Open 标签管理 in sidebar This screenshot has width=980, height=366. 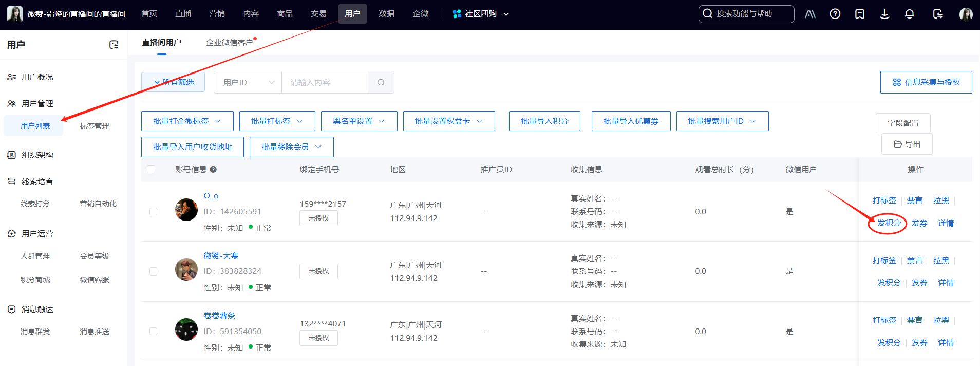coord(95,126)
